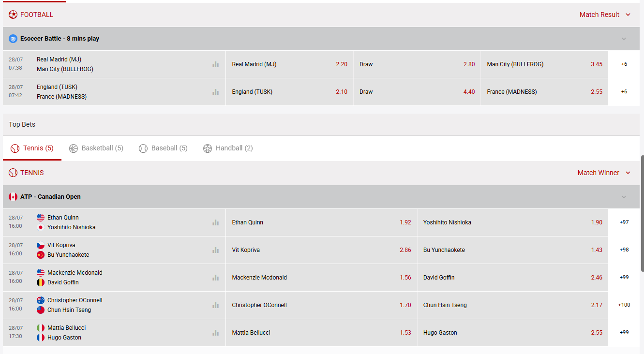Bet on Real Madrid (MJ) at 2.20
Viewport: 644px width, 354px height.
coord(289,64)
